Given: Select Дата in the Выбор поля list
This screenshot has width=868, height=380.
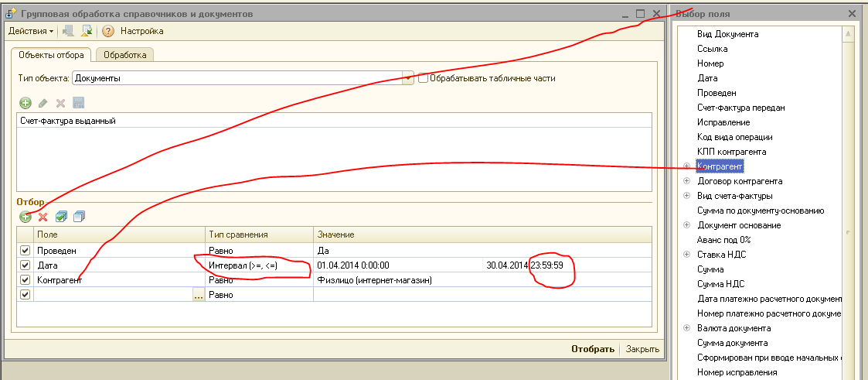Looking at the screenshot, I should [707, 78].
